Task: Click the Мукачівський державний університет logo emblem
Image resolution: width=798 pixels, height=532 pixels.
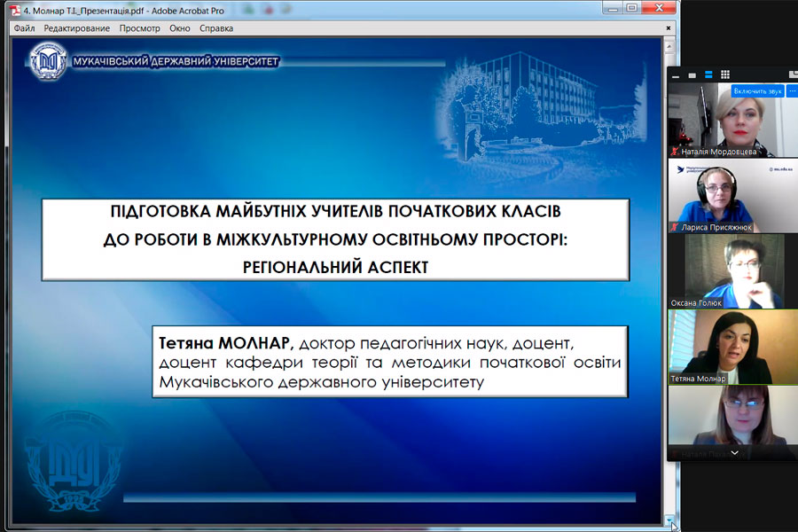Action: click(48, 61)
